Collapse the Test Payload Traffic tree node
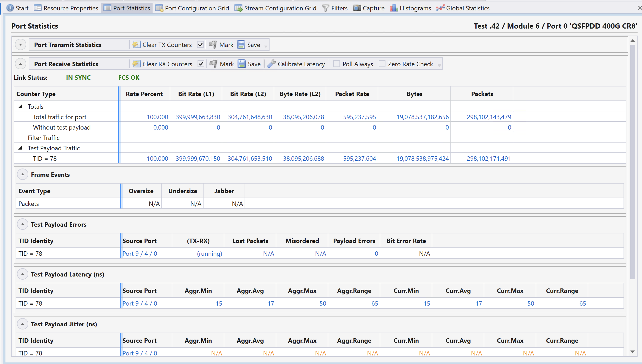642x364 pixels. coord(20,148)
